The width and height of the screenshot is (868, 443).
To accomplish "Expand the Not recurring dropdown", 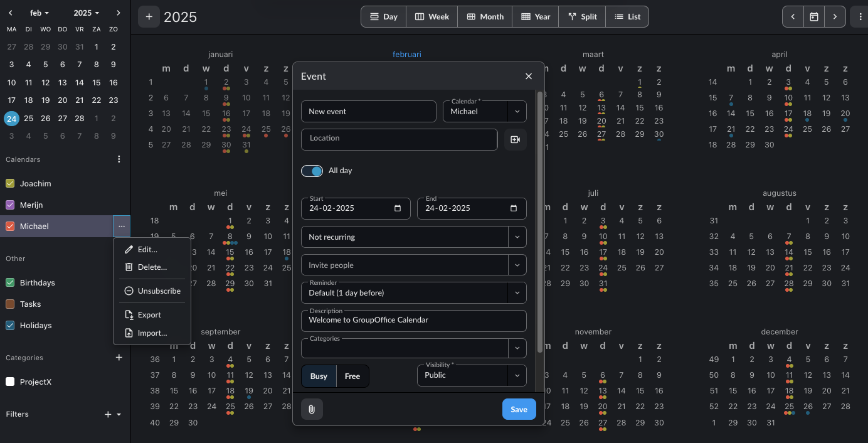I will coord(517,237).
